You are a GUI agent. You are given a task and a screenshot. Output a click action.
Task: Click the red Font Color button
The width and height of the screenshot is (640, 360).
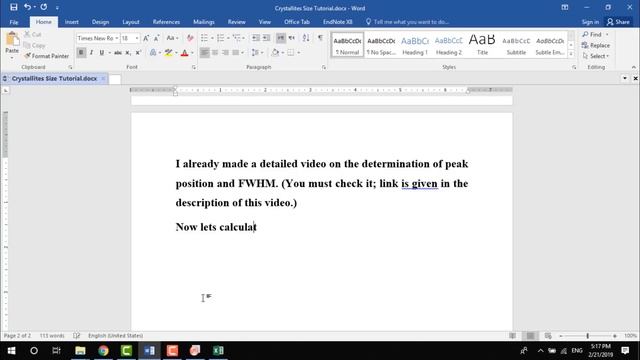coord(184,53)
